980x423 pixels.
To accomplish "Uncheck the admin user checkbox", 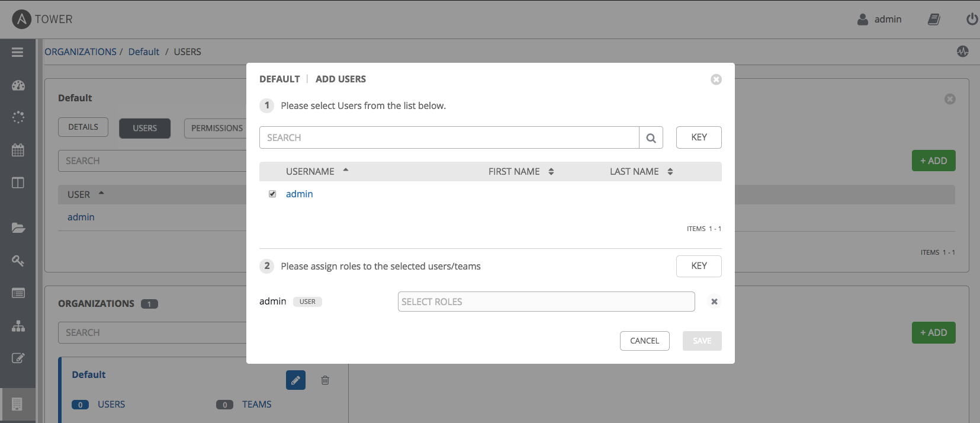I will pyautogui.click(x=272, y=194).
